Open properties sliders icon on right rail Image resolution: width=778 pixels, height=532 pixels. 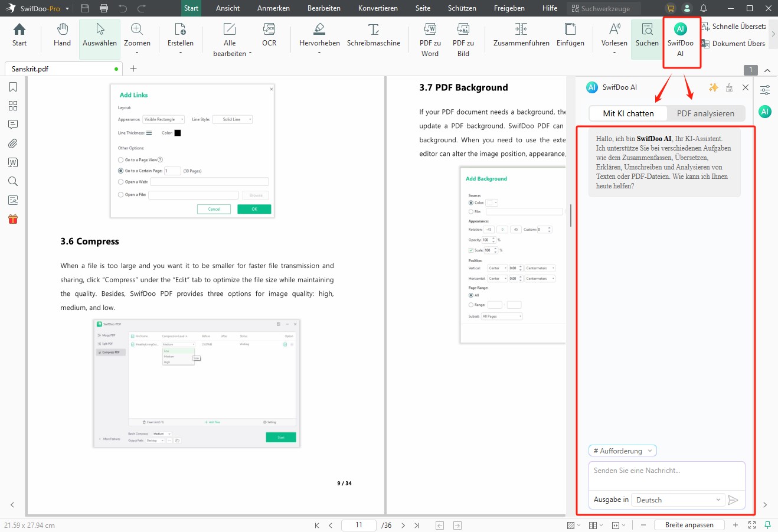pos(765,90)
